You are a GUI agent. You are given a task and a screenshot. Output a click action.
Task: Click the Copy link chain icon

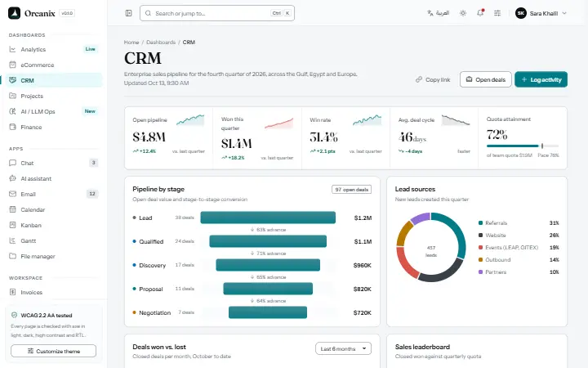click(x=419, y=79)
